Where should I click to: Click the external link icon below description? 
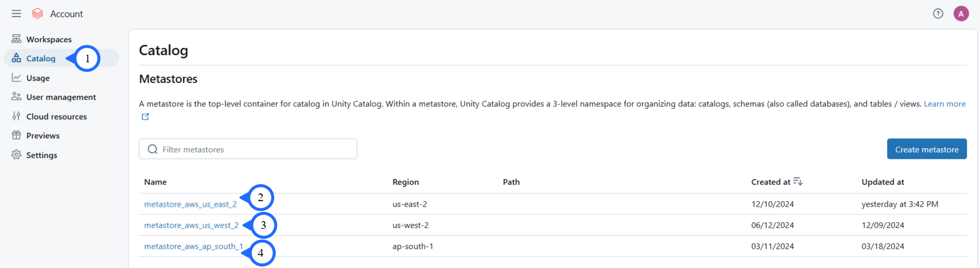(x=145, y=117)
